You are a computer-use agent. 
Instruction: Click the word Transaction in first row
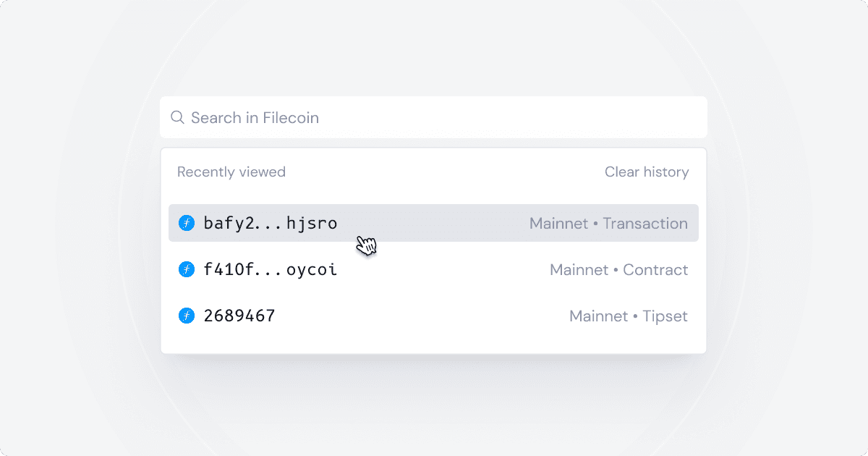pos(645,223)
